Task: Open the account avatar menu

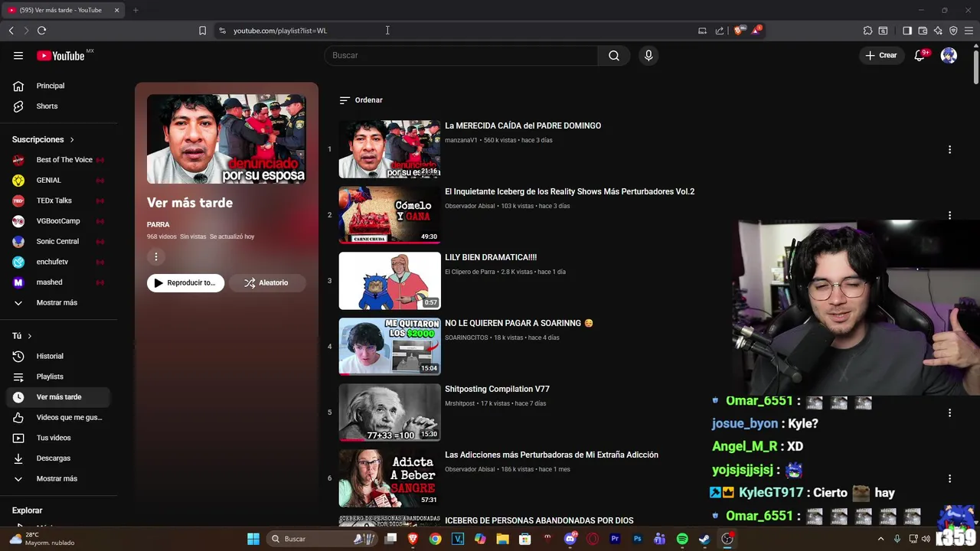Action: 949,55
